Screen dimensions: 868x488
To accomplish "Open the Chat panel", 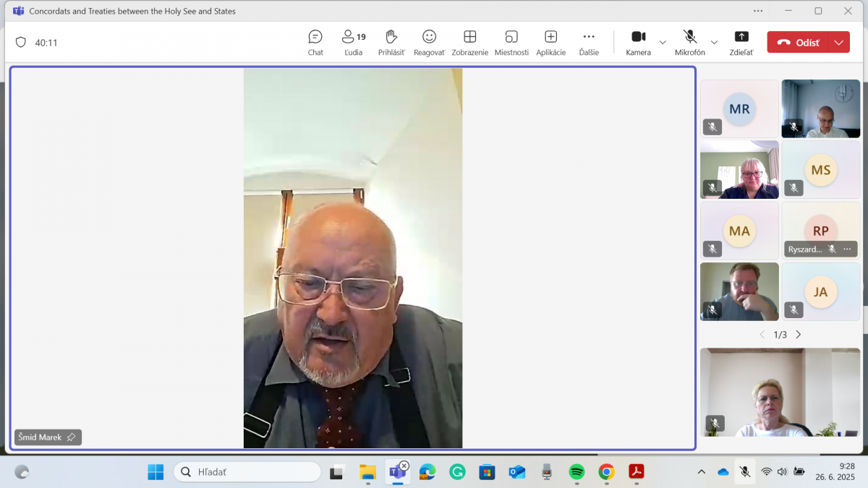I will click(315, 43).
